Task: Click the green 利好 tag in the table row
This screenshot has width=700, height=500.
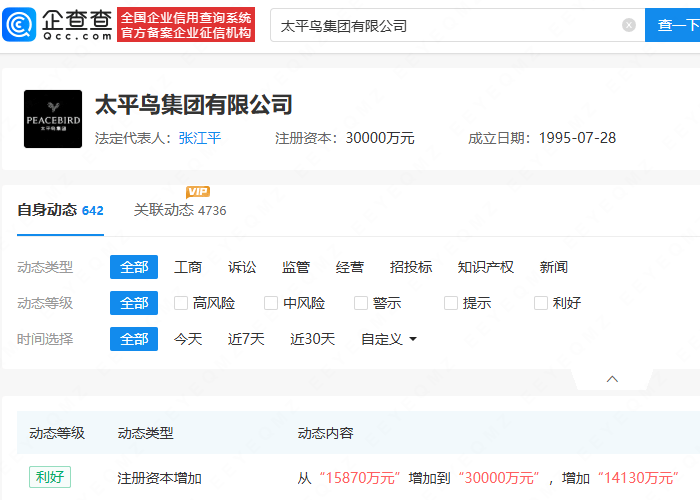Action: click(x=50, y=477)
